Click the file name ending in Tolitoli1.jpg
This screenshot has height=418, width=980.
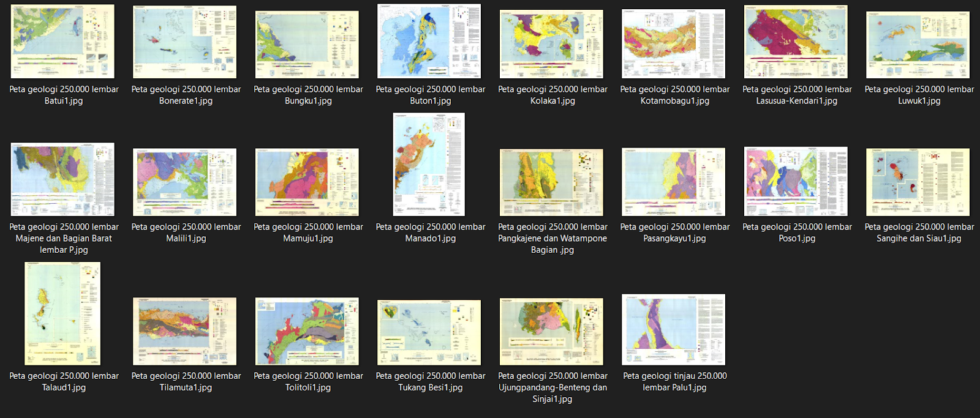click(x=308, y=382)
